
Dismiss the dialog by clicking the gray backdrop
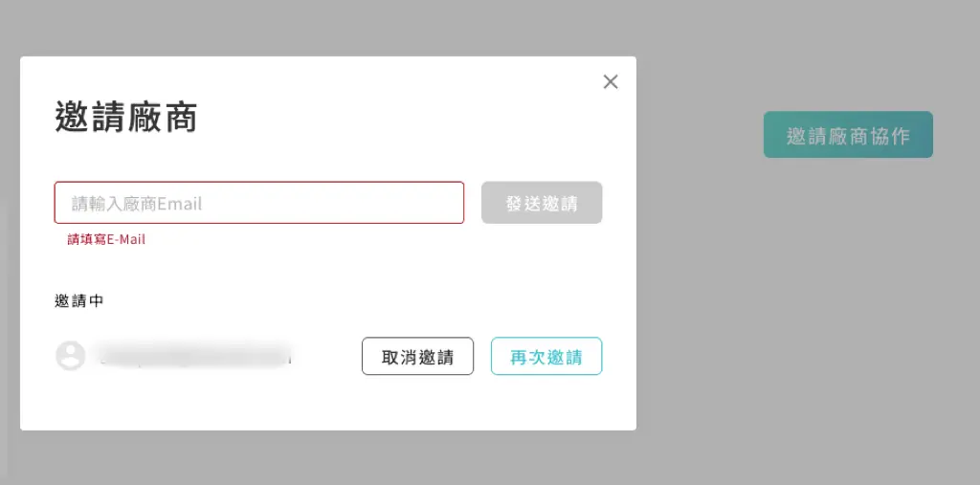click(x=806, y=313)
